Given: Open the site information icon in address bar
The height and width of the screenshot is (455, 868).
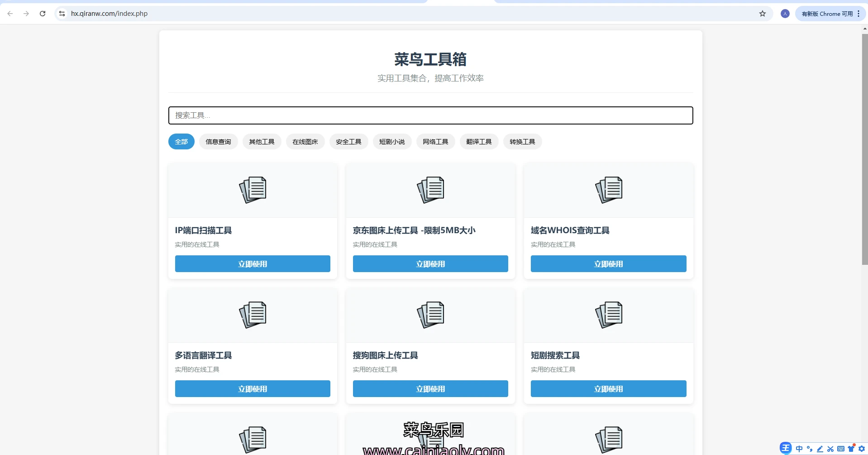Looking at the screenshot, I should tap(62, 14).
